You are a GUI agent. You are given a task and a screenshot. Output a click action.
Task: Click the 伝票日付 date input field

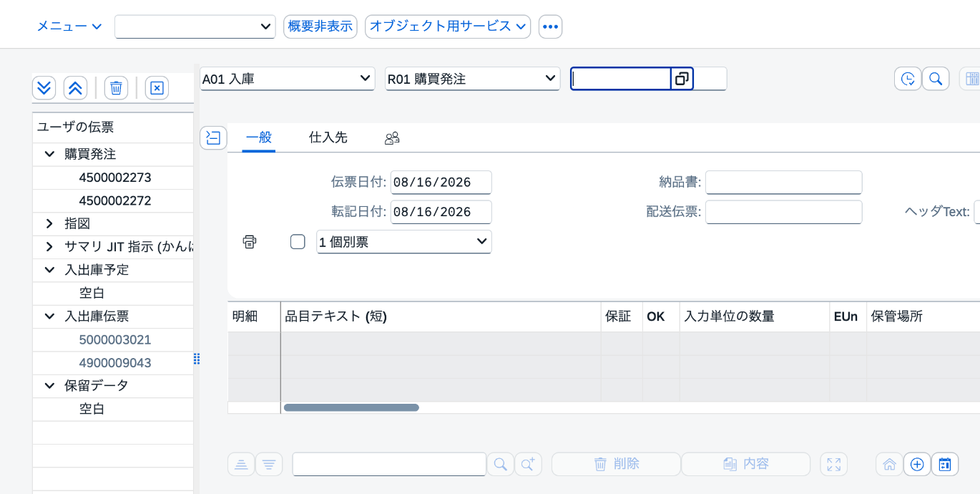point(441,183)
